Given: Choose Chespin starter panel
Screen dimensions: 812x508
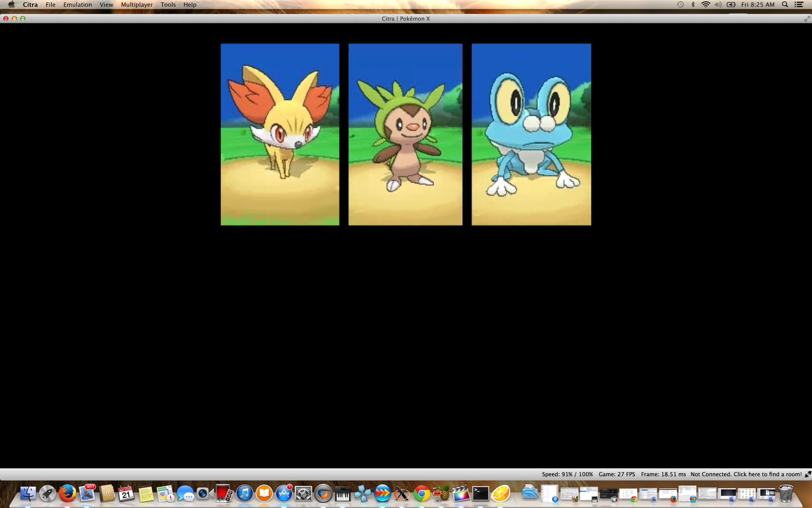Looking at the screenshot, I should tap(405, 135).
